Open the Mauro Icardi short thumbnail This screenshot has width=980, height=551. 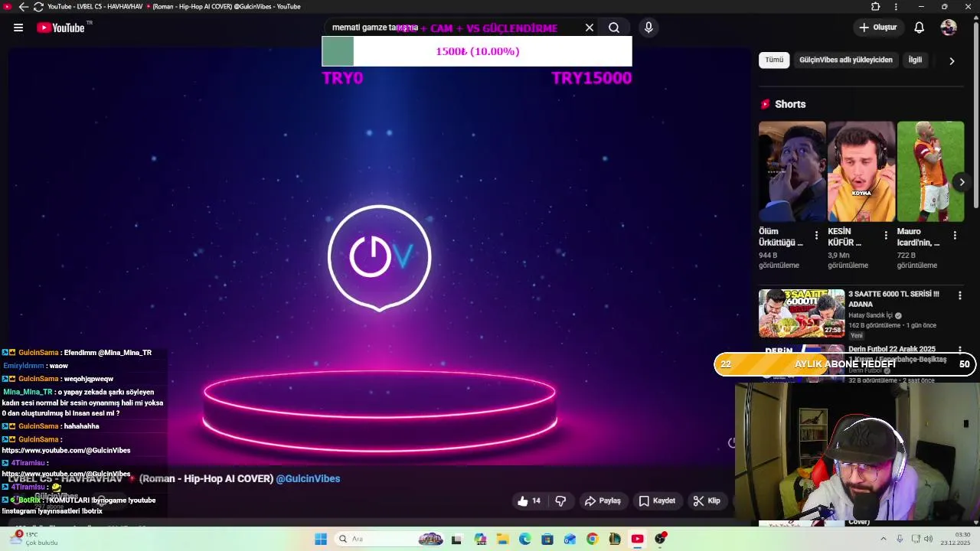tap(930, 171)
